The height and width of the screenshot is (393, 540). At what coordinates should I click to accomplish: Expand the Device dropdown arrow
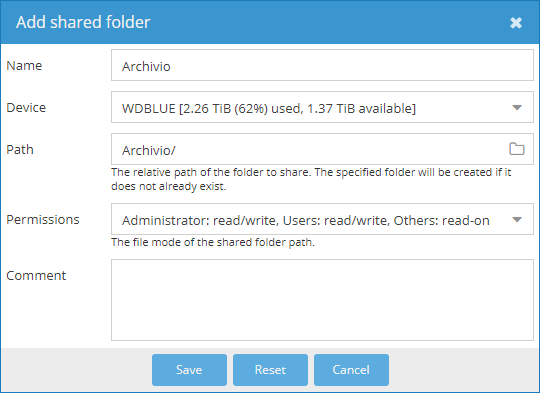517,107
